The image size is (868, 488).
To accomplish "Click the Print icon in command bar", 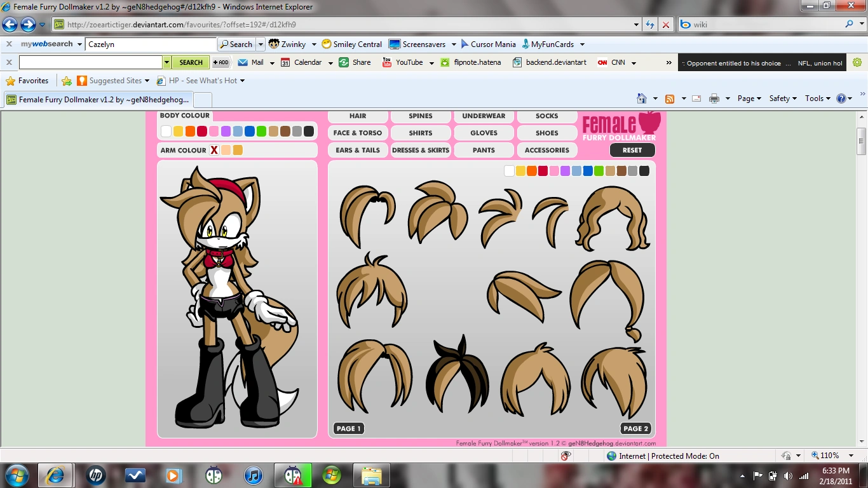I will point(714,98).
